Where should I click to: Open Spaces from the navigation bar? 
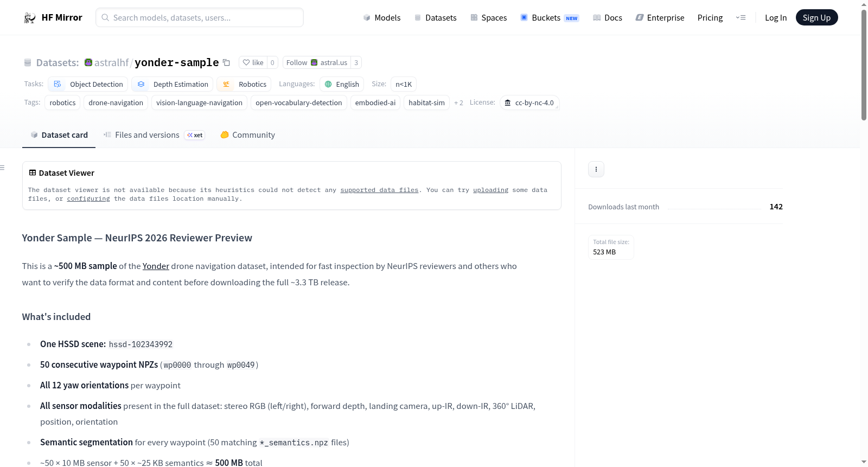pos(489,17)
